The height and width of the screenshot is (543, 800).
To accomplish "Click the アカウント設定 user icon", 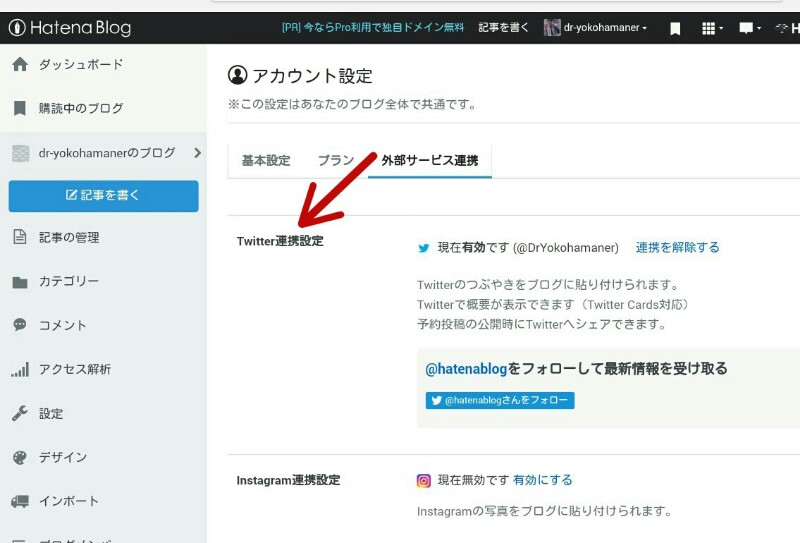I will point(237,75).
